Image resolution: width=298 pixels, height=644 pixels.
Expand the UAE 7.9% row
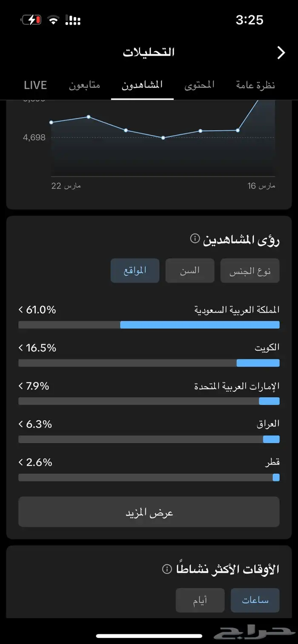pyautogui.click(x=34, y=386)
